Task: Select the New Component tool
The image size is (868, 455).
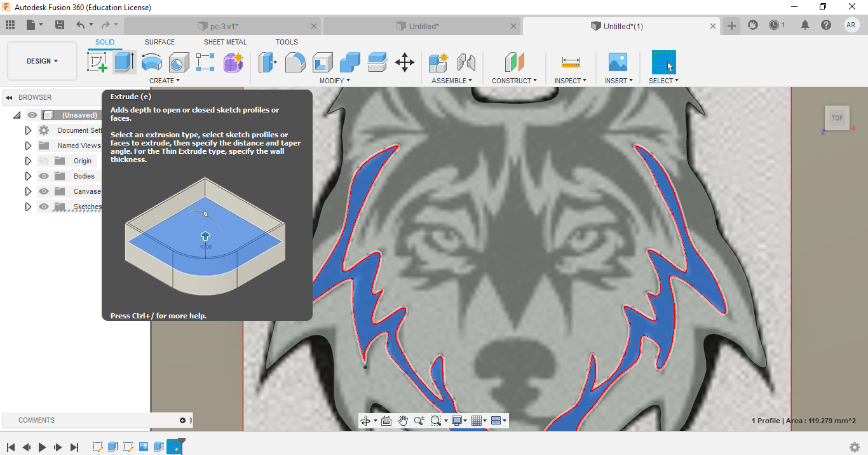Action: [438, 62]
